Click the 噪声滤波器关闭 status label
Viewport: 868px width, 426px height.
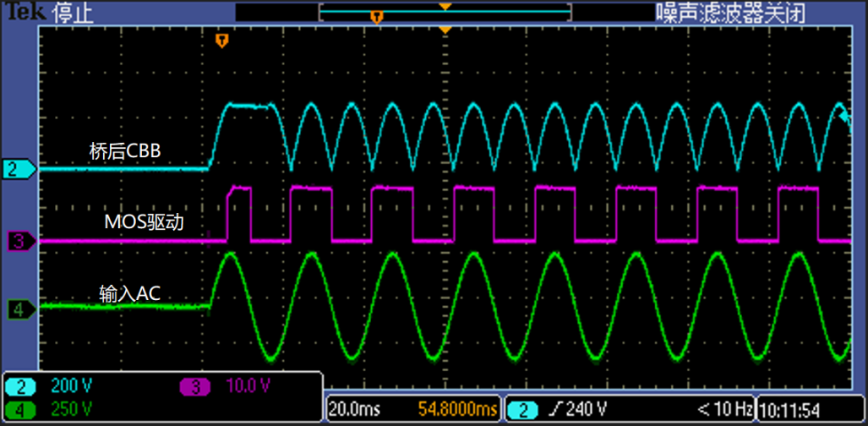coord(731,13)
